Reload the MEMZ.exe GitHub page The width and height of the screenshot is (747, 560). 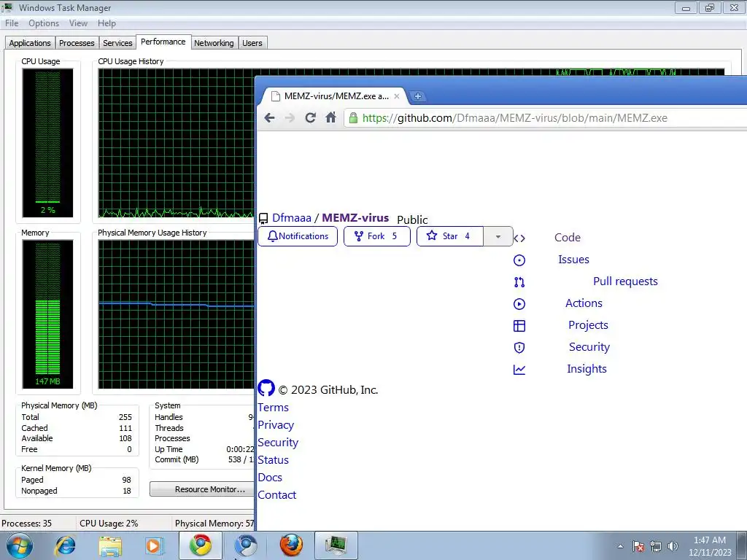pos(310,117)
